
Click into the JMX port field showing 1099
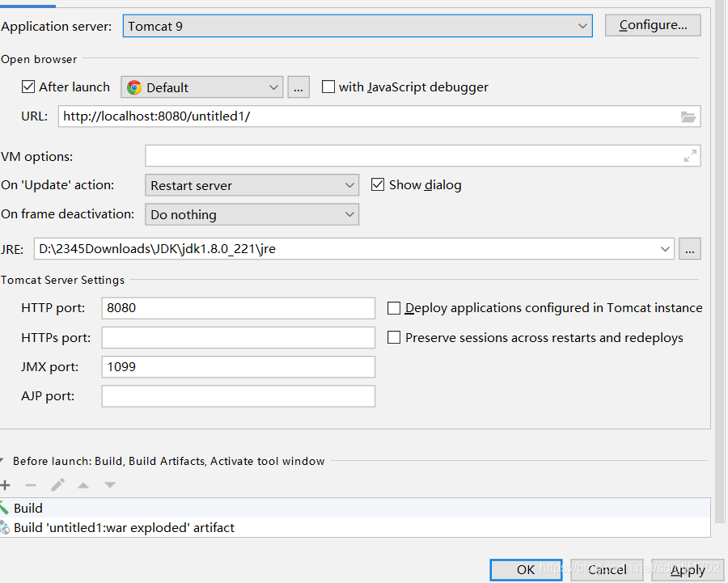pos(238,366)
